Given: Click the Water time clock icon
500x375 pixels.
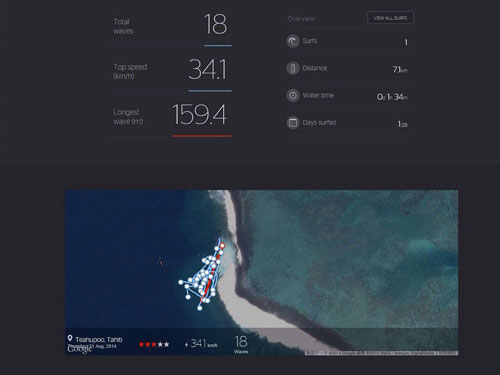Looking at the screenshot, I should [x=293, y=96].
